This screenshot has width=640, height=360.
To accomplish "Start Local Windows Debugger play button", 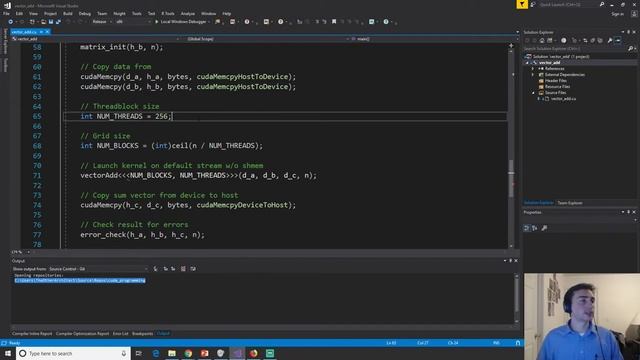I will click(x=156, y=22).
